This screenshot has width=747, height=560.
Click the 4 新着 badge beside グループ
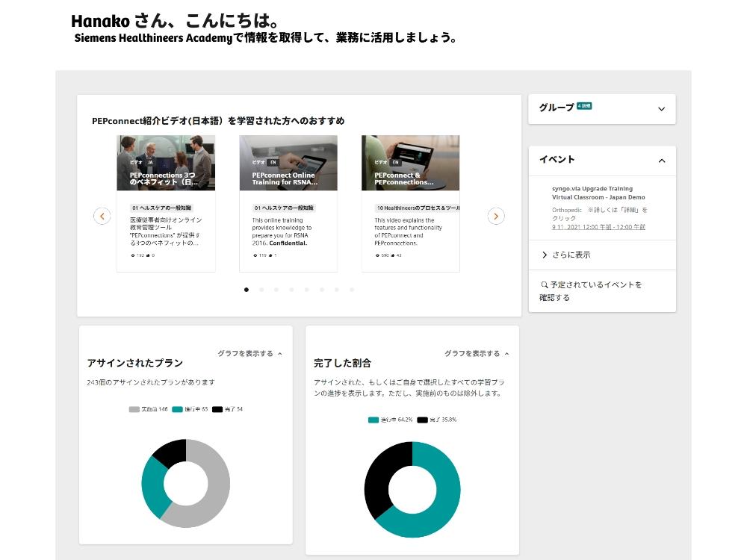click(x=584, y=107)
